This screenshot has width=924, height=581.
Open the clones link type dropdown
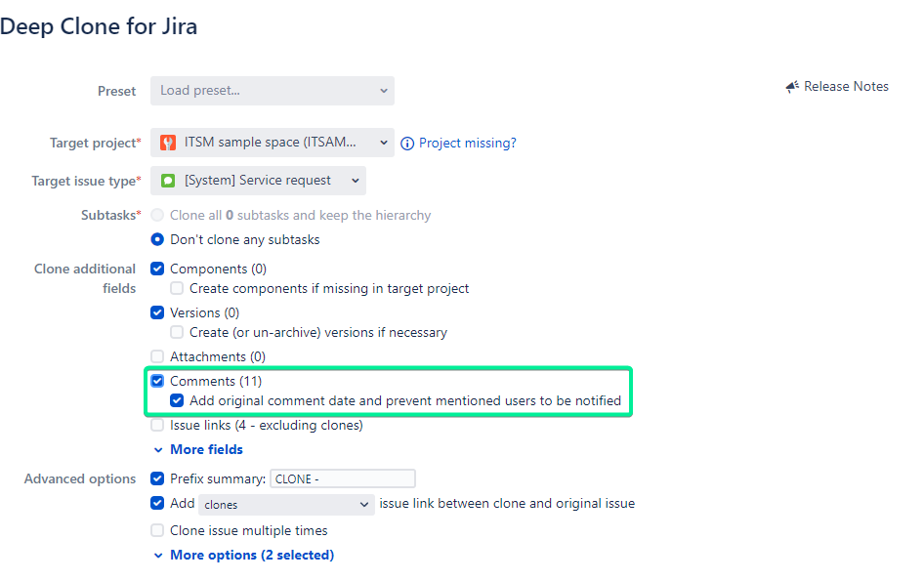click(x=286, y=503)
